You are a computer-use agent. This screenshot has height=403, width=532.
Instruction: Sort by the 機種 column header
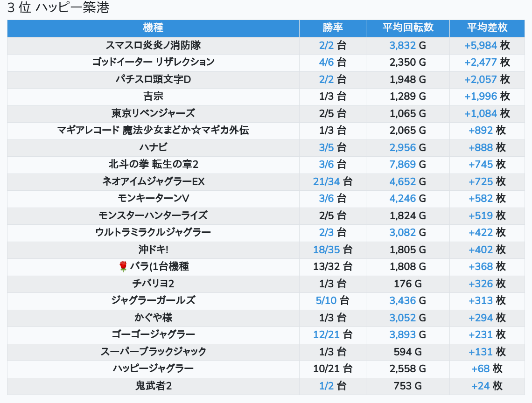pos(153,28)
